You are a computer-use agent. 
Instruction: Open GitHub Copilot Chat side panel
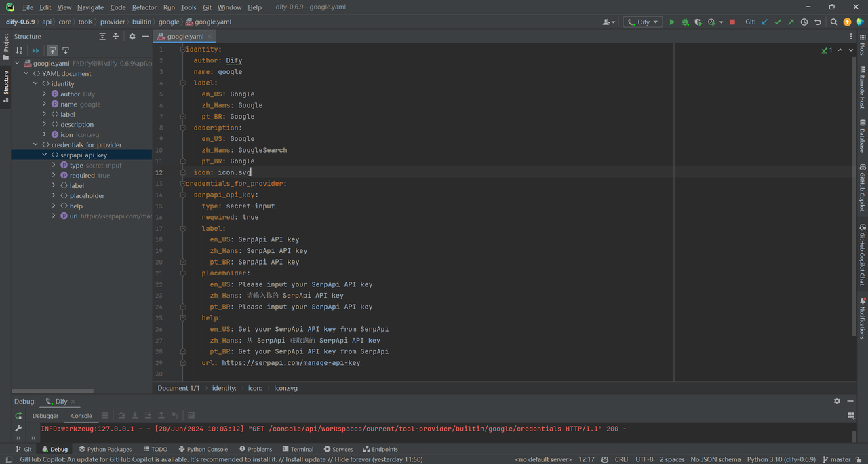pyautogui.click(x=863, y=255)
